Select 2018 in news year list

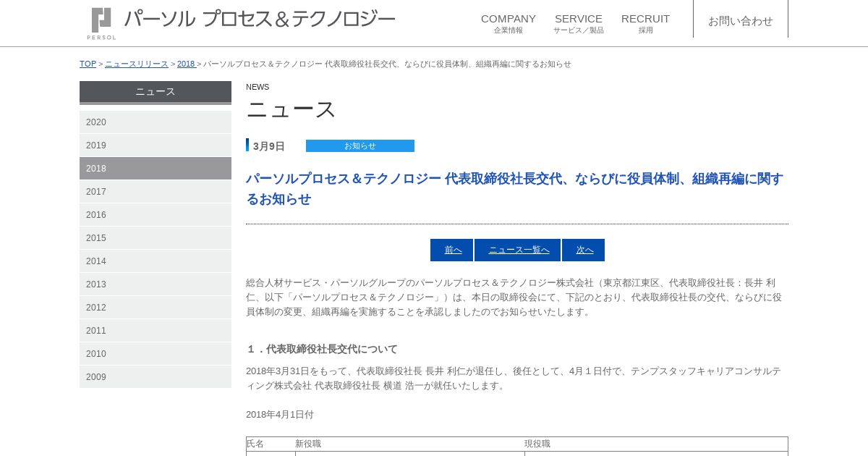click(x=156, y=169)
